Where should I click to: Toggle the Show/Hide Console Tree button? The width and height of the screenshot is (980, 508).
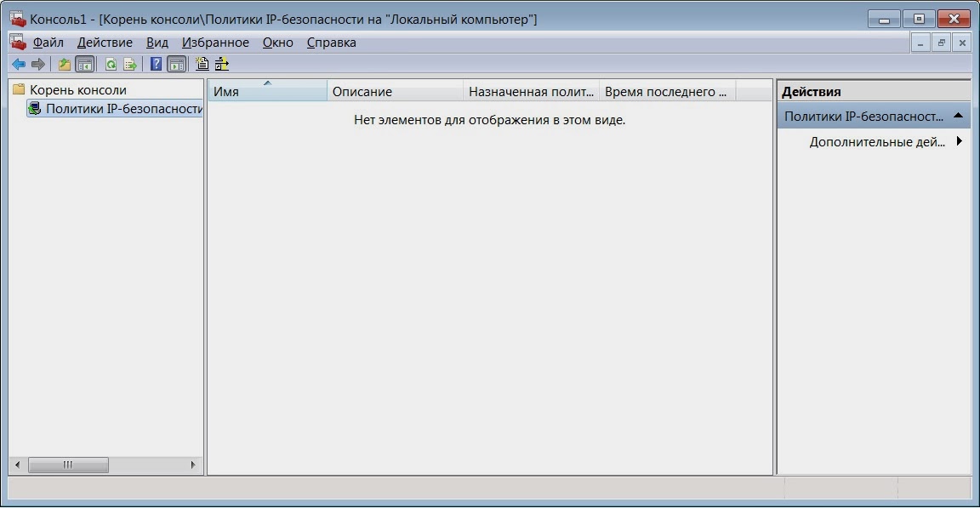84,64
